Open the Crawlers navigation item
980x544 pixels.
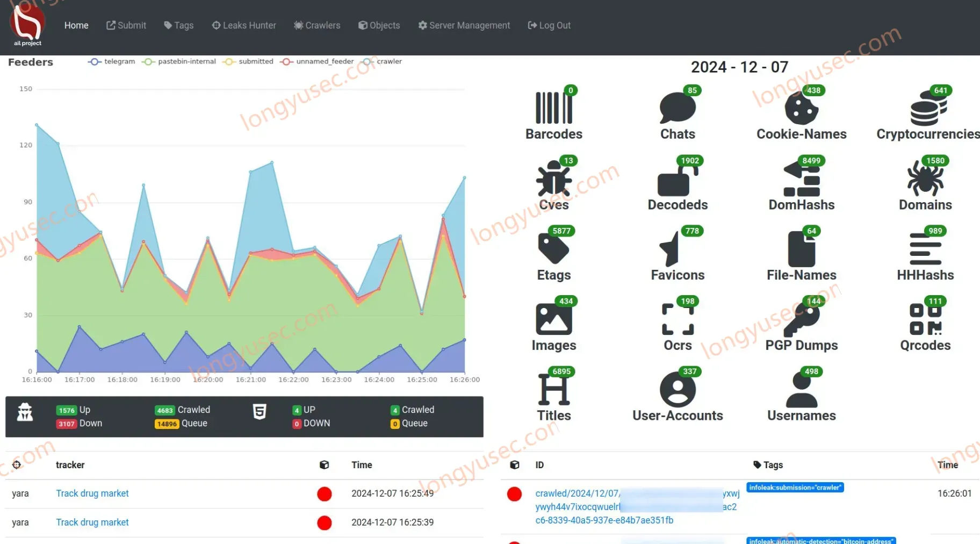(x=317, y=25)
